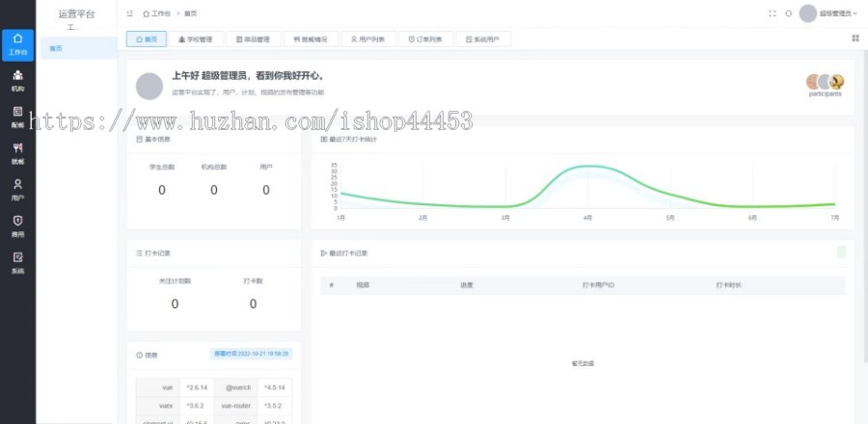Switch to the 系统用户 tab

tap(483, 39)
